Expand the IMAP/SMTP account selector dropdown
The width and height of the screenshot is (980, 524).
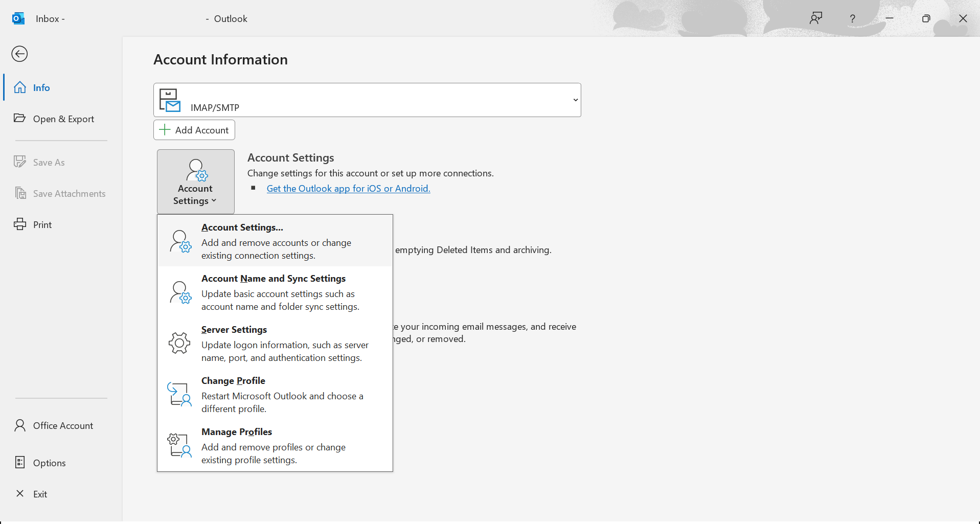tap(576, 100)
